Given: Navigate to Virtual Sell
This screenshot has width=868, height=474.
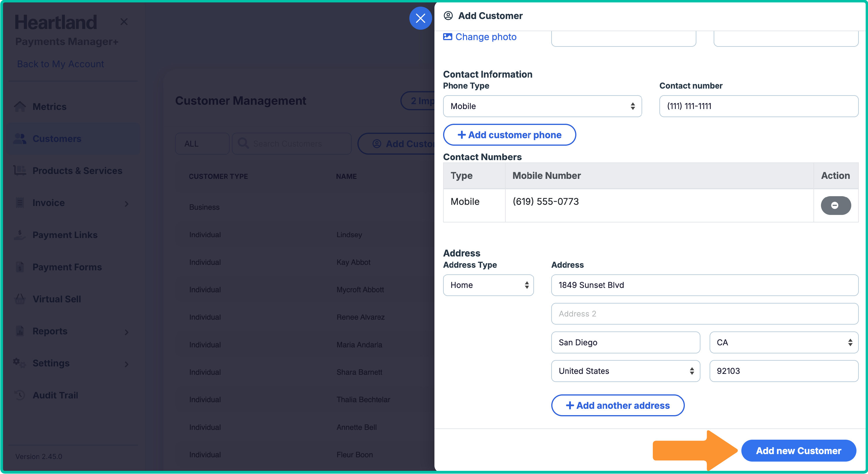Looking at the screenshot, I should [x=73, y=299].
